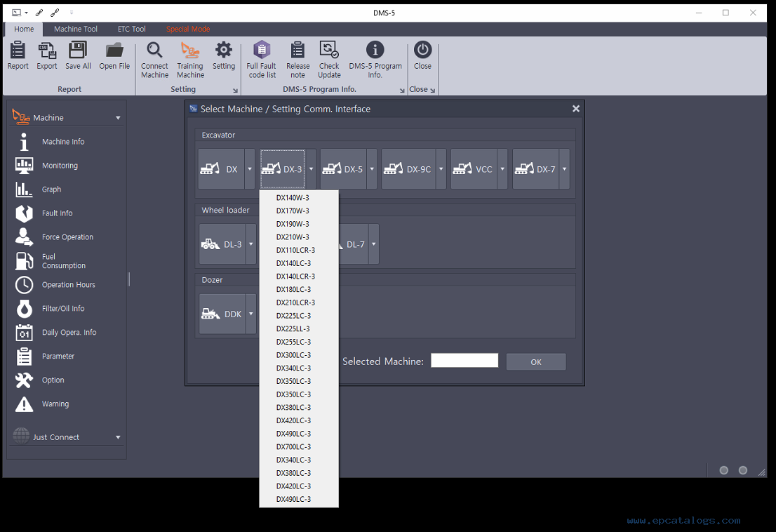Choose DX300LC-3 from the model list
Image resolution: width=776 pixels, height=532 pixels.
(299, 355)
